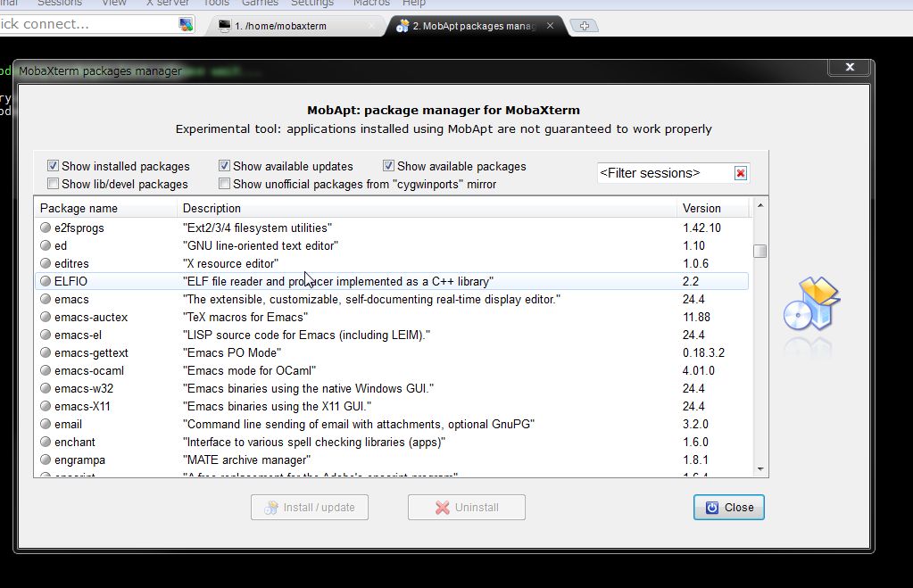Click the status icon next to emacs-w32
Screen dimensions: 913x588
pyautogui.click(x=45, y=388)
